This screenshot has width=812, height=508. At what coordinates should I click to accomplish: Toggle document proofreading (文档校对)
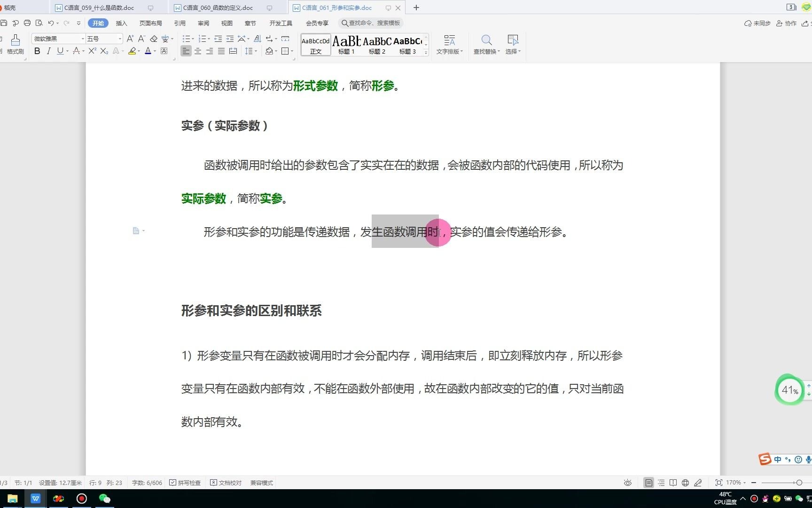click(226, 483)
